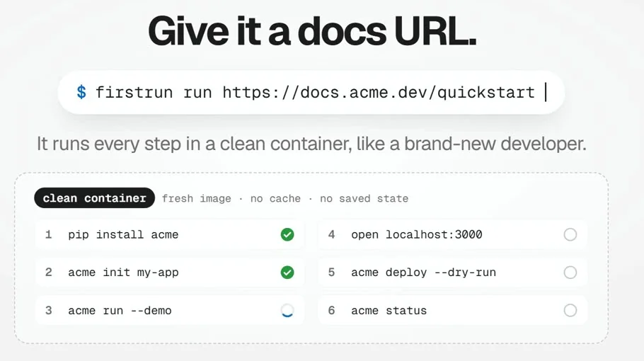Screen dimensions: 644x361
Task: Select the 'acme init my-app' step text
Action: point(123,273)
